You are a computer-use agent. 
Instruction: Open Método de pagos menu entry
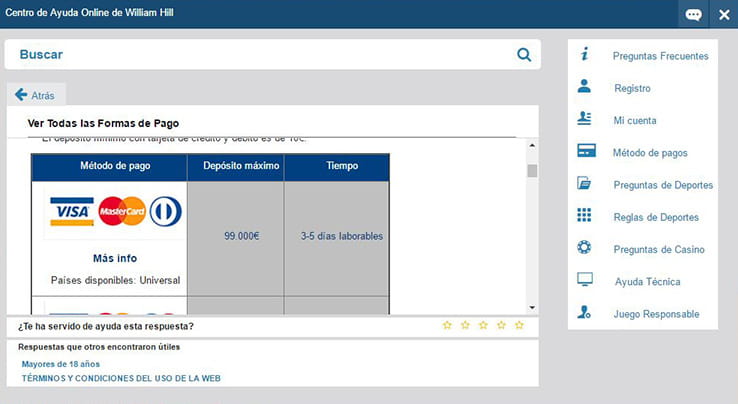coord(650,153)
